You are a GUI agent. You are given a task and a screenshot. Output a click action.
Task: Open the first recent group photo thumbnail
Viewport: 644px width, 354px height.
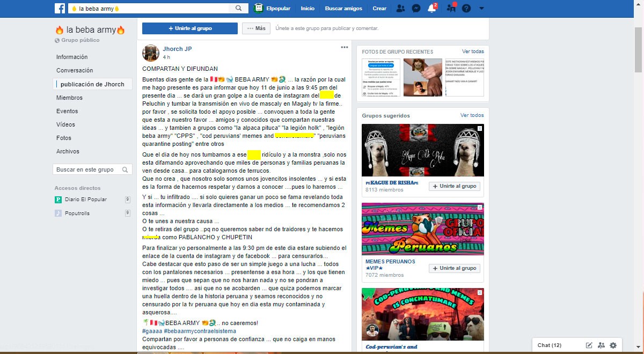[x=381, y=77]
